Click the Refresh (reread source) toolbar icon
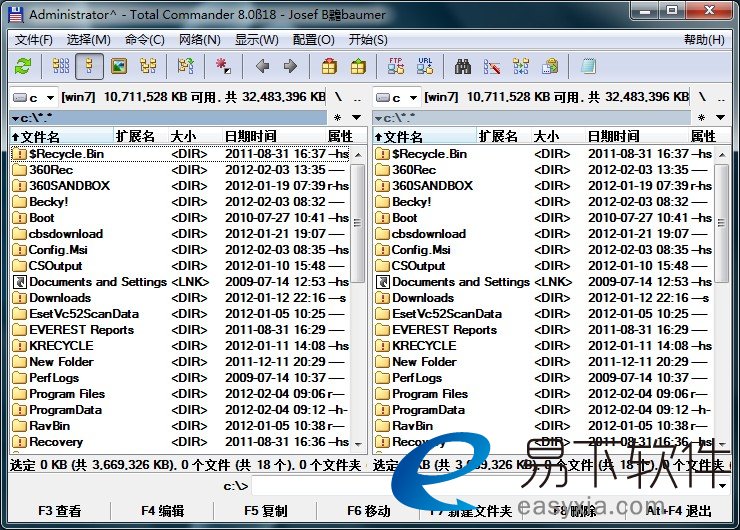The width and height of the screenshot is (740, 530). tap(22, 66)
